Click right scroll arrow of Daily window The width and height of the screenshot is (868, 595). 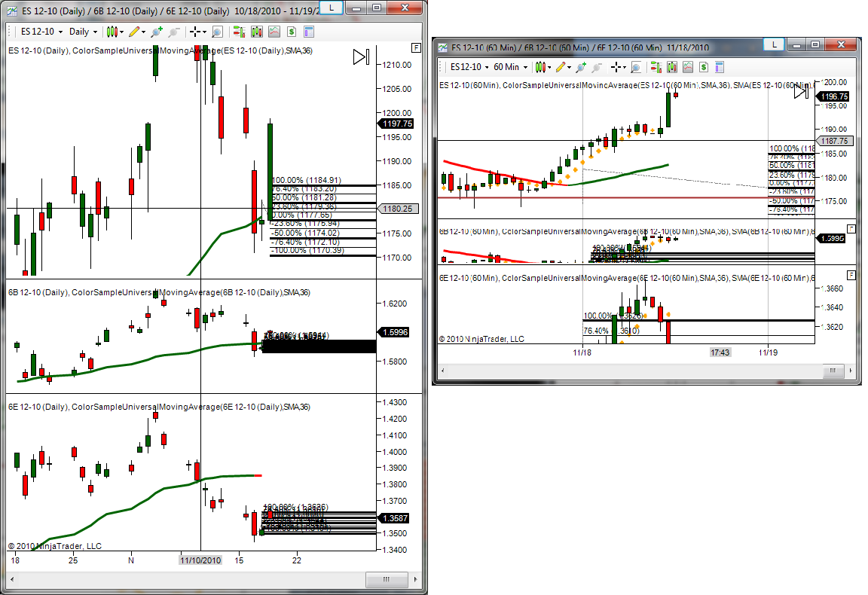click(416, 579)
